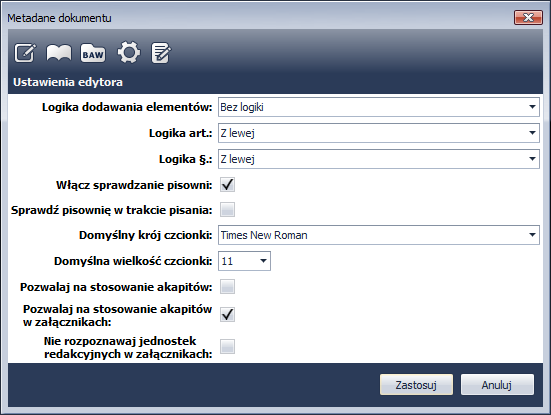Open the document edit pencil icon tab

point(25,53)
